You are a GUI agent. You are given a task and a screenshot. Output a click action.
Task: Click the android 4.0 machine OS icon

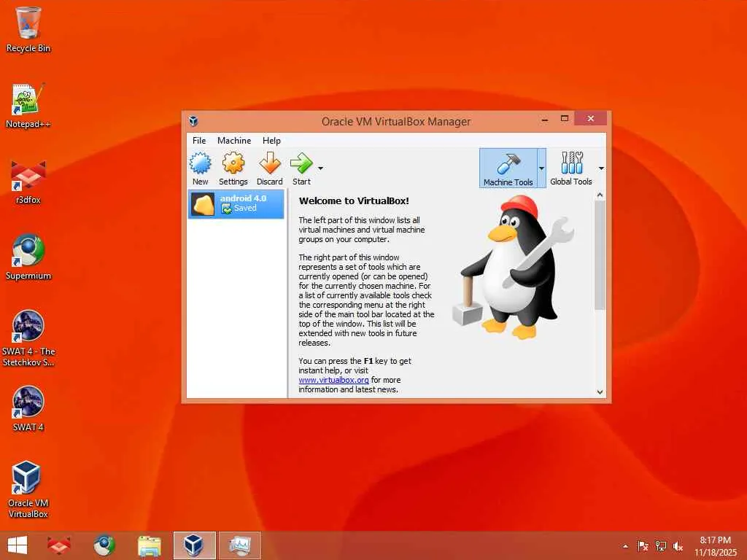(x=203, y=204)
